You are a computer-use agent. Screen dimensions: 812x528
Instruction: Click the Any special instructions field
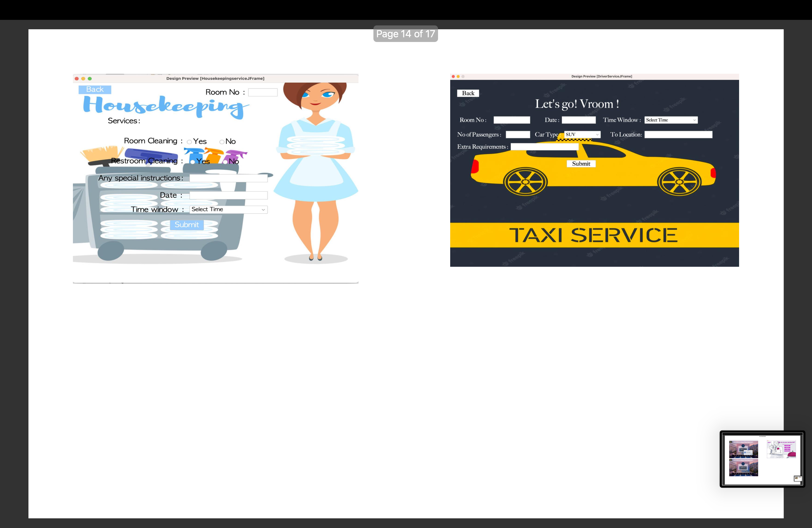pyautogui.click(x=228, y=178)
